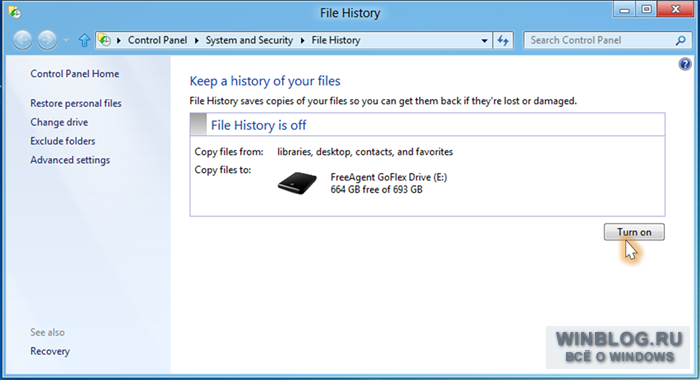Expand arrow after Control Panel breadcrumb
This screenshot has width=700, height=380.
196,41
